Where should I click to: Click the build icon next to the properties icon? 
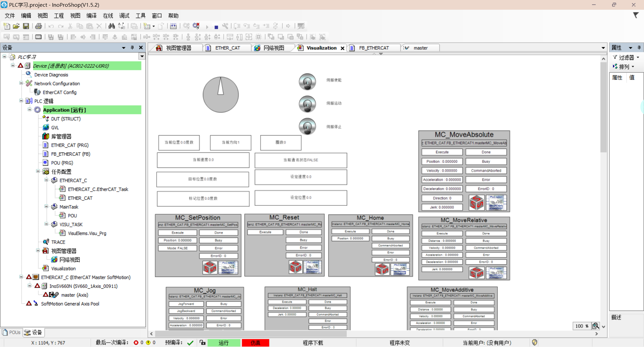(173, 26)
